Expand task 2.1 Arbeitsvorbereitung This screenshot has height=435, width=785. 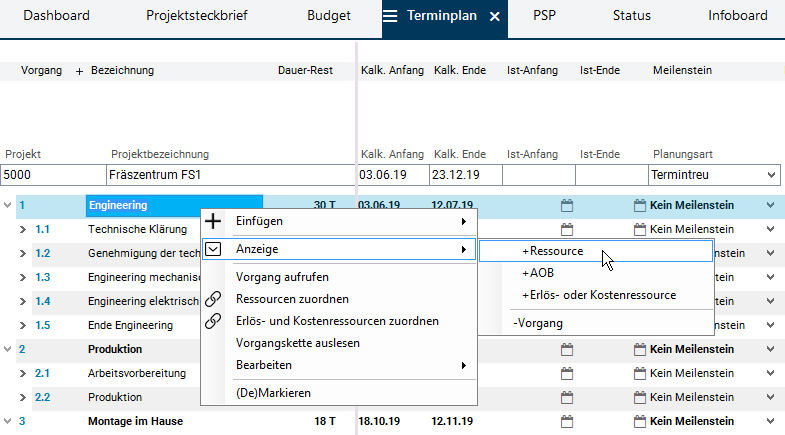(x=24, y=374)
